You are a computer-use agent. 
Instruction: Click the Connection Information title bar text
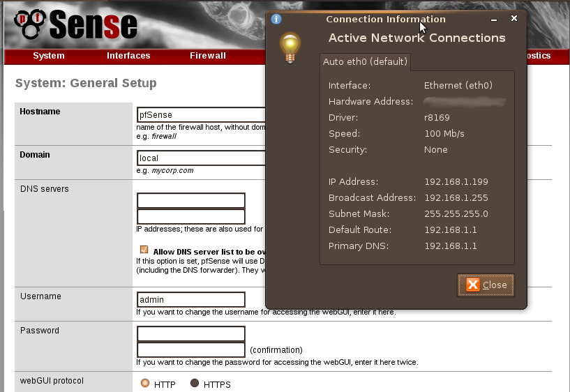pyautogui.click(x=386, y=20)
